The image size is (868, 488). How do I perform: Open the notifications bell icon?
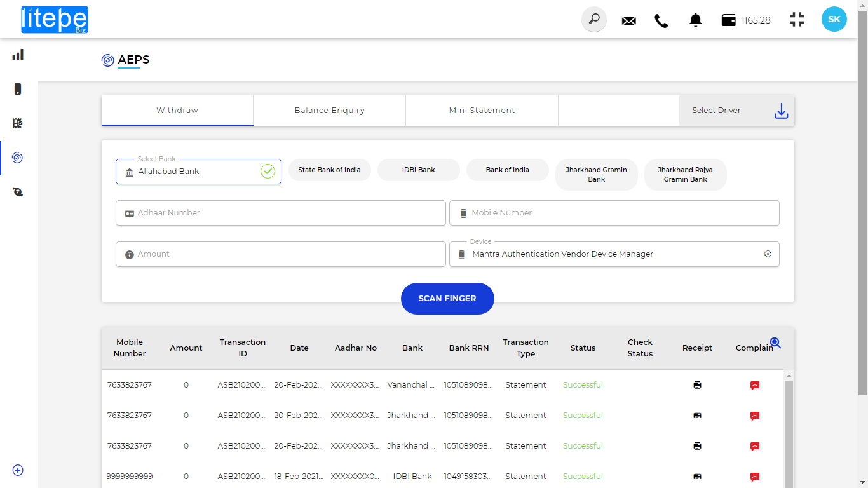tap(696, 20)
